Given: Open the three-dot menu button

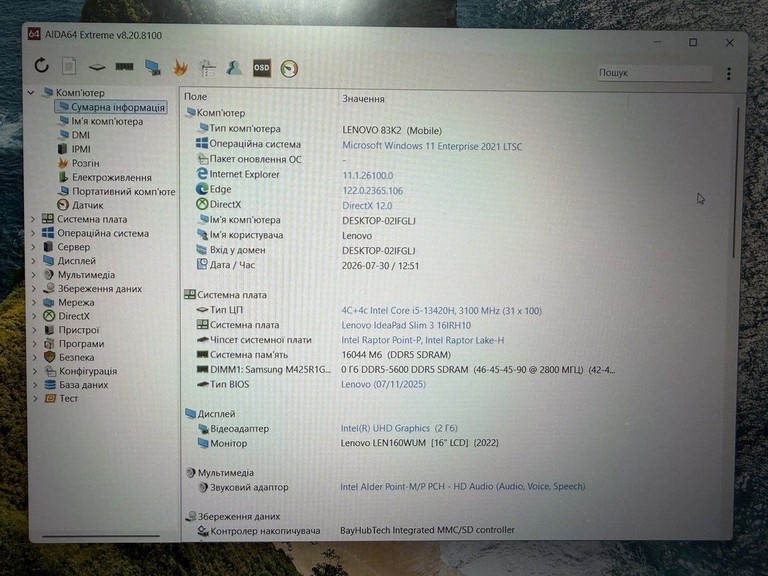Looking at the screenshot, I should [729, 73].
